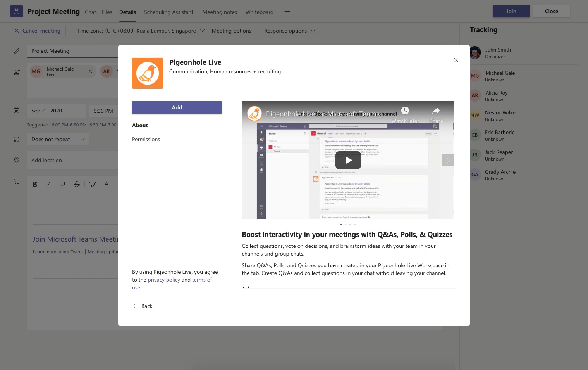Expand Response options dropdown
This screenshot has height=370, width=588.
(313, 31)
